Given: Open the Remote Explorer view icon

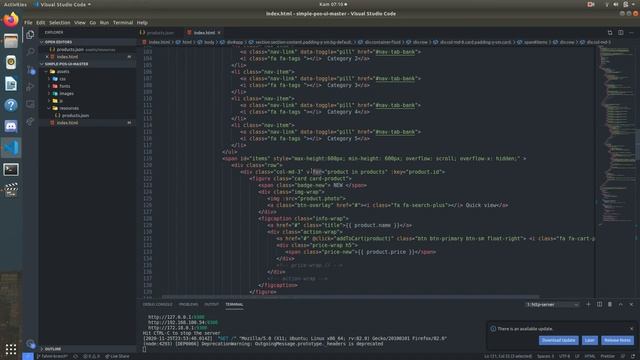Looking at the screenshot, I should [x=31, y=104].
